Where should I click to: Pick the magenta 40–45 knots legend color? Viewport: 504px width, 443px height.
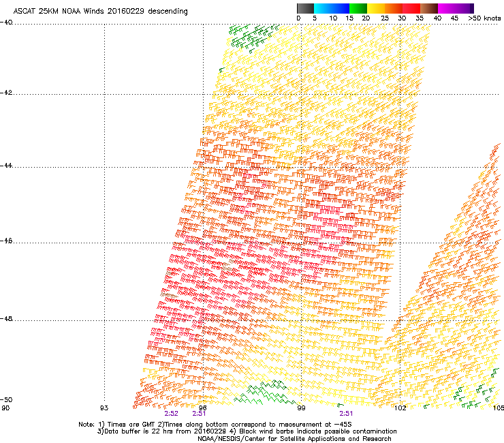point(447,8)
